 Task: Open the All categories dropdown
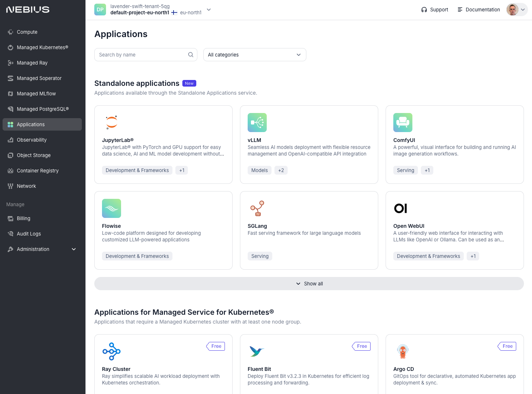(x=255, y=55)
